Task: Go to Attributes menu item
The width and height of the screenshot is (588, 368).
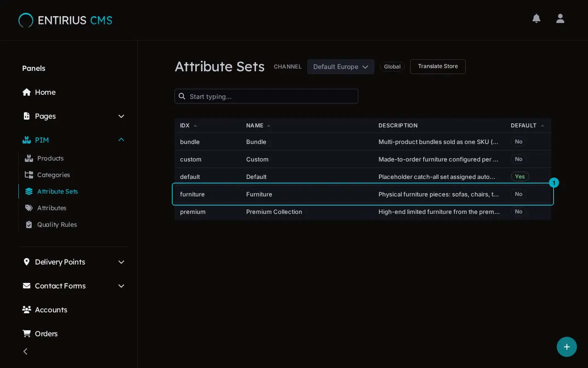Action: tap(52, 208)
